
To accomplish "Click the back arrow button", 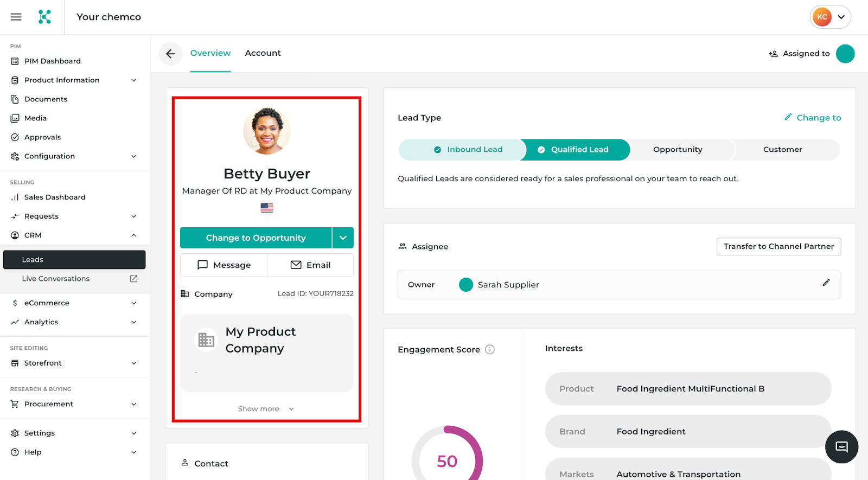I will (x=170, y=54).
